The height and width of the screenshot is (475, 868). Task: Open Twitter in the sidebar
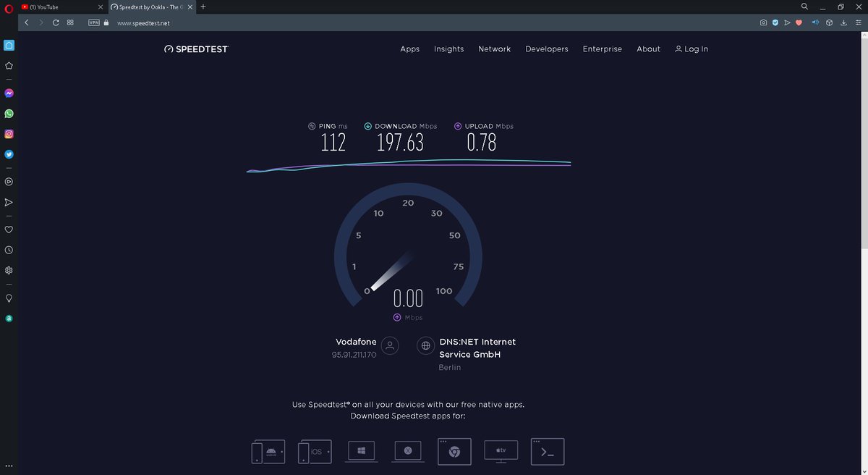(9, 154)
